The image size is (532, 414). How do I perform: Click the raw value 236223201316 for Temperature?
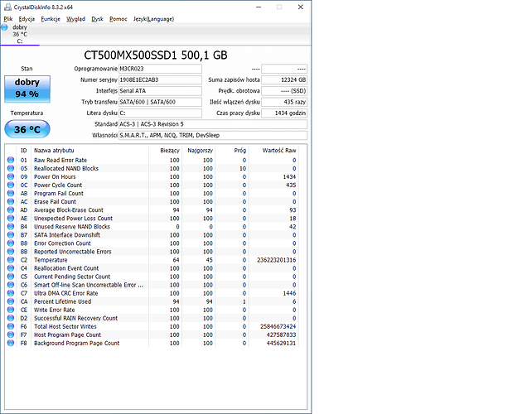point(277,260)
